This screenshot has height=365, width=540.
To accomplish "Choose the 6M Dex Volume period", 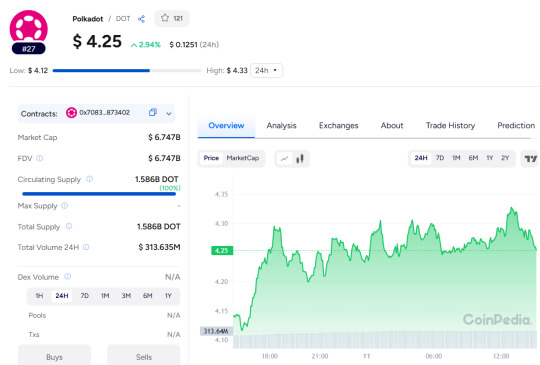I will click(147, 296).
